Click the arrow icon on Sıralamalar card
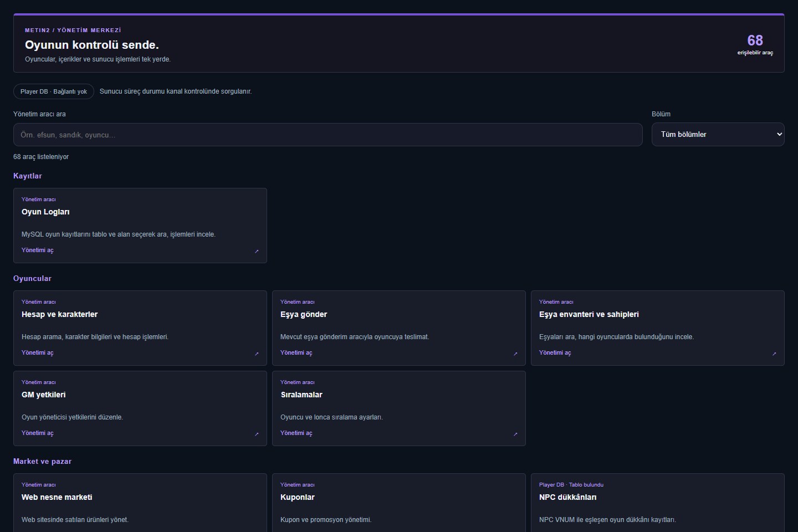Image resolution: width=798 pixels, height=532 pixels. coord(515,434)
